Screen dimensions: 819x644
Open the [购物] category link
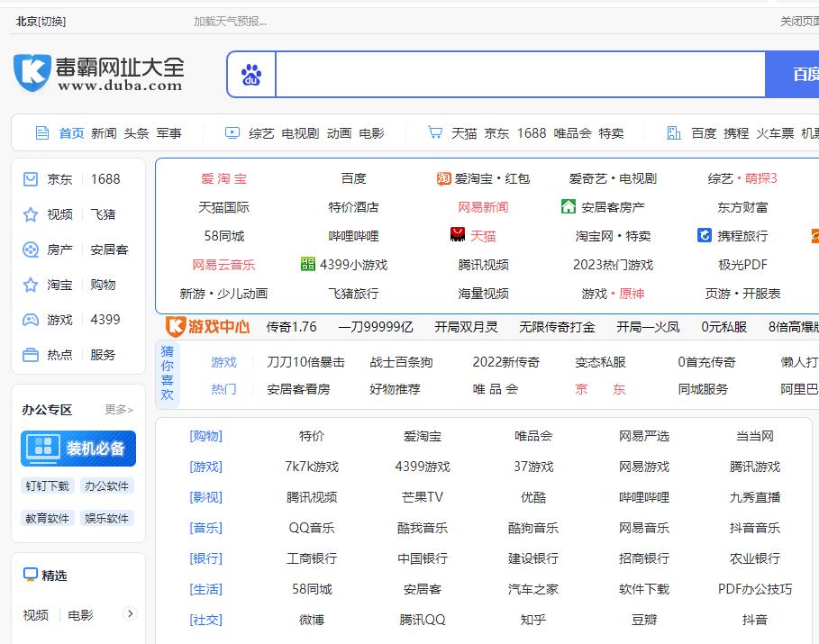coord(205,436)
